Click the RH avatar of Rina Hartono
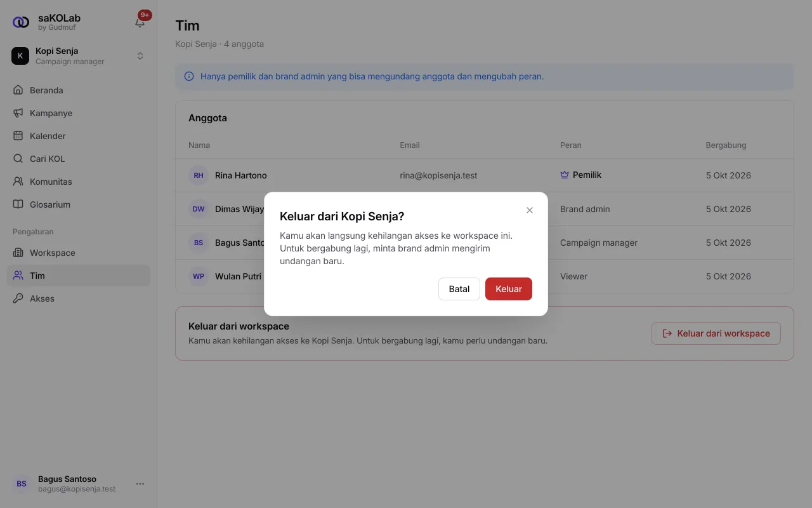812x508 pixels. coord(199,175)
